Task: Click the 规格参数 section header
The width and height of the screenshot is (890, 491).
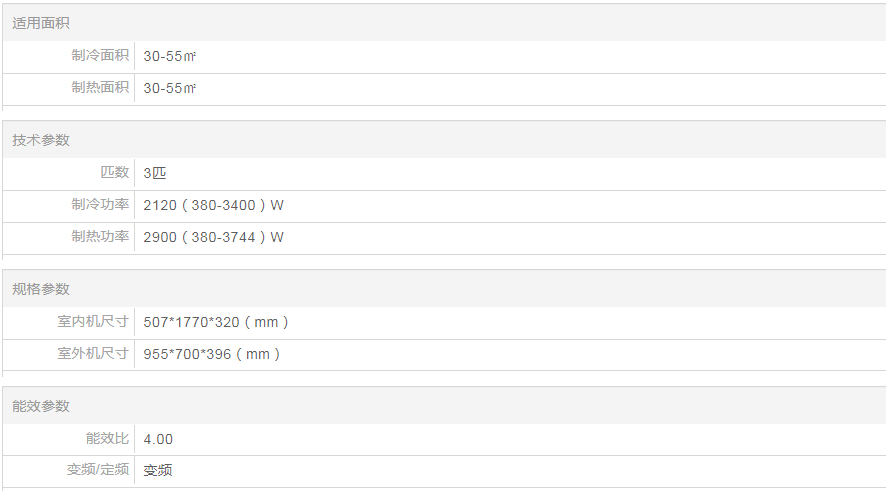Action: tap(41, 289)
